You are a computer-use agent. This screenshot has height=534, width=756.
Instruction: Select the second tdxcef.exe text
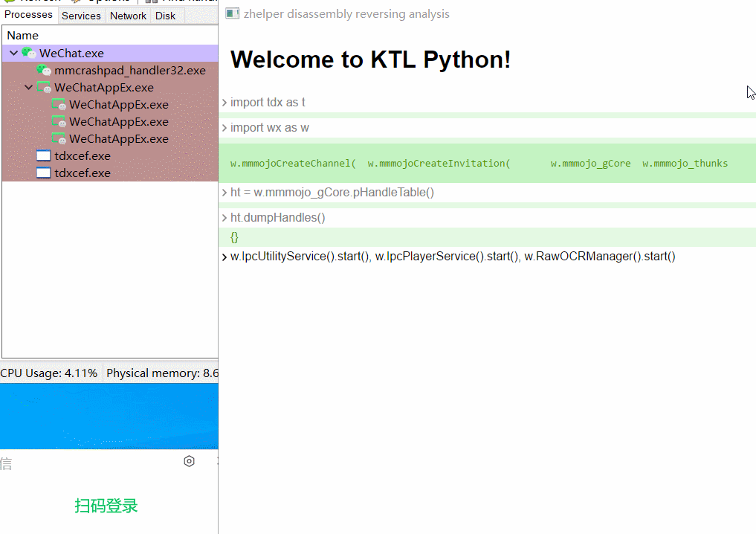pyautogui.click(x=83, y=173)
